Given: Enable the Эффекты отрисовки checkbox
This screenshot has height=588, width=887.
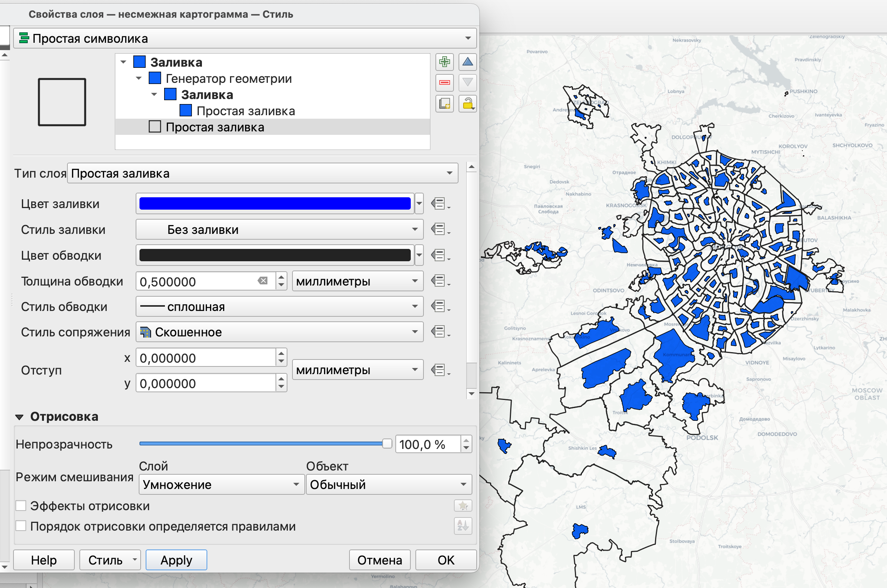Looking at the screenshot, I should pyautogui.click(x=21, y=506).
